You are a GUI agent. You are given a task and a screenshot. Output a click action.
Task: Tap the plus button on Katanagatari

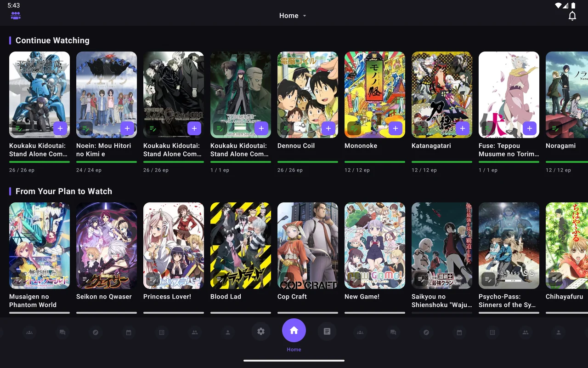pos(462,128)
